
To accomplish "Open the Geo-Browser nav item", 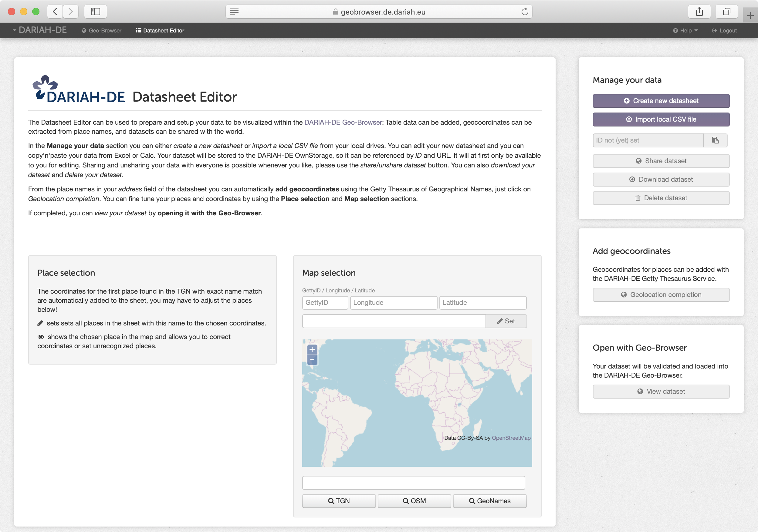I will [x=102, y=30].
